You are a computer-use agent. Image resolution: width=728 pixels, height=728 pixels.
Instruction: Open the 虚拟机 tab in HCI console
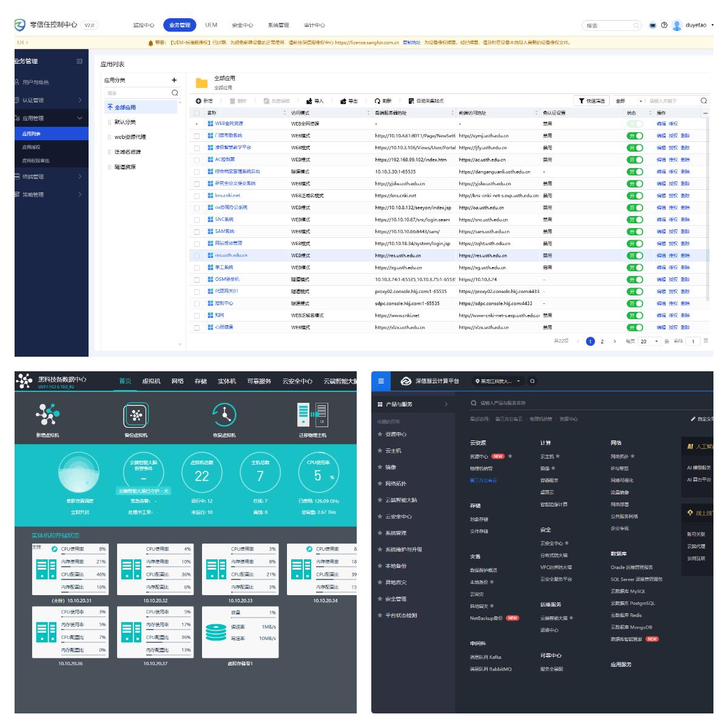coord(151,382)
